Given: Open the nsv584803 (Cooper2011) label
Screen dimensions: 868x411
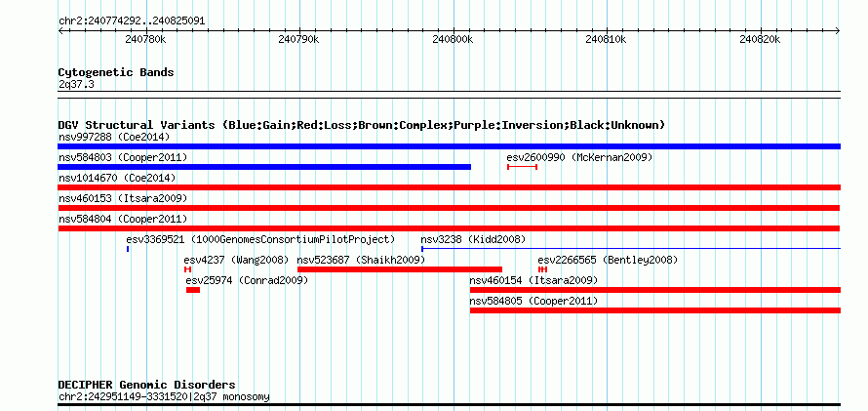Looking at the screenshot, I should coord(123,157).
